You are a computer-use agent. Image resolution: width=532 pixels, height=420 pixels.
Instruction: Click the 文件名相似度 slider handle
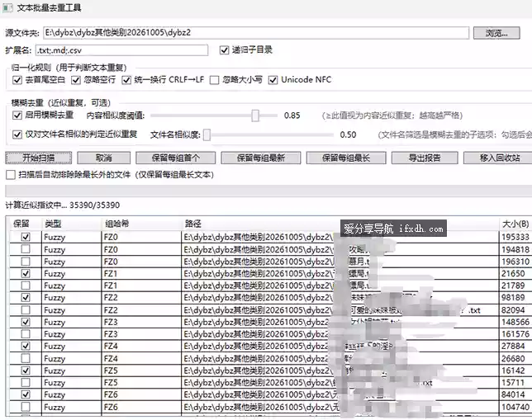[207, 134]
